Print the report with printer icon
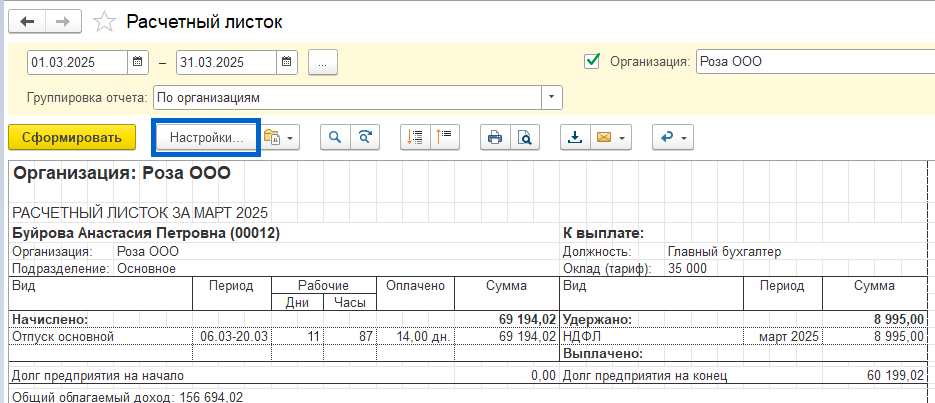Image resolution: width=935 pixels, height=403 pixels. 495,138
